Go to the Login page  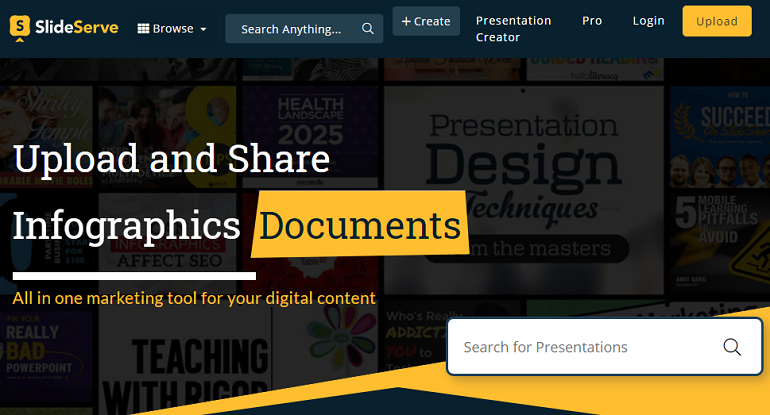648,21
